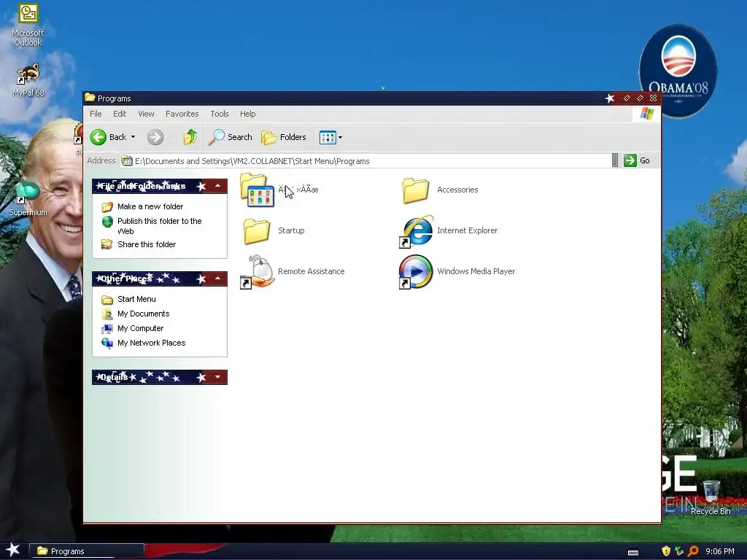The image size is (747, 560).
Task: Click the star icon in the Programs title bar
Action: click(x=610, y=98)
